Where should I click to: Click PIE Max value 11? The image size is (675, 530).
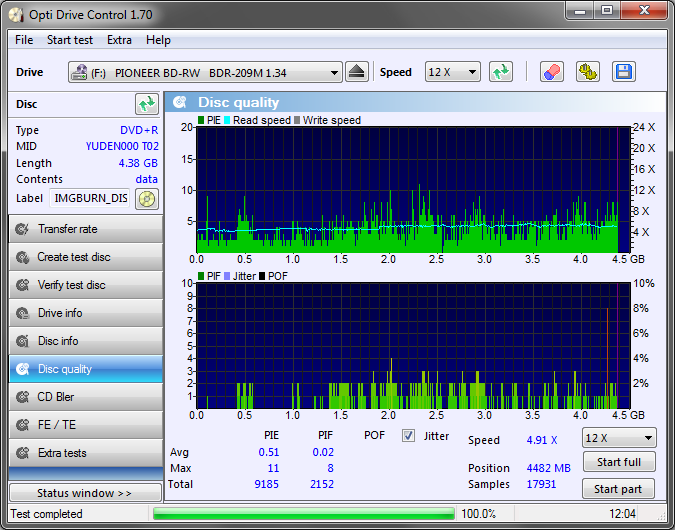(273, 468)
